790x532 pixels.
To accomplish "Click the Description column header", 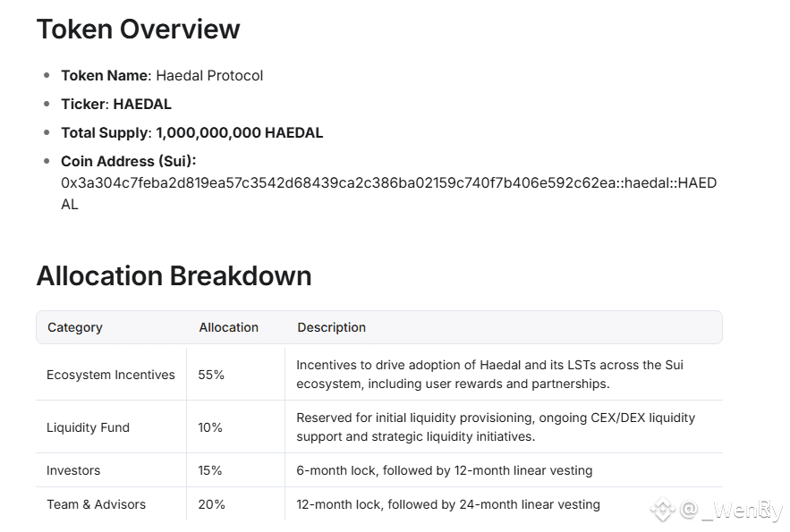I will 332,327.
